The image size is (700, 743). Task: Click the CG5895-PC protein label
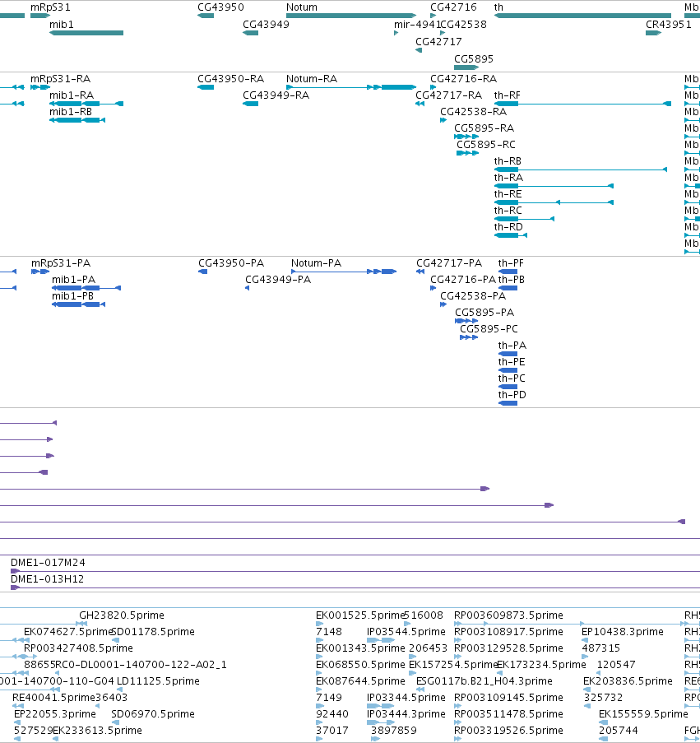coord(489,329)
